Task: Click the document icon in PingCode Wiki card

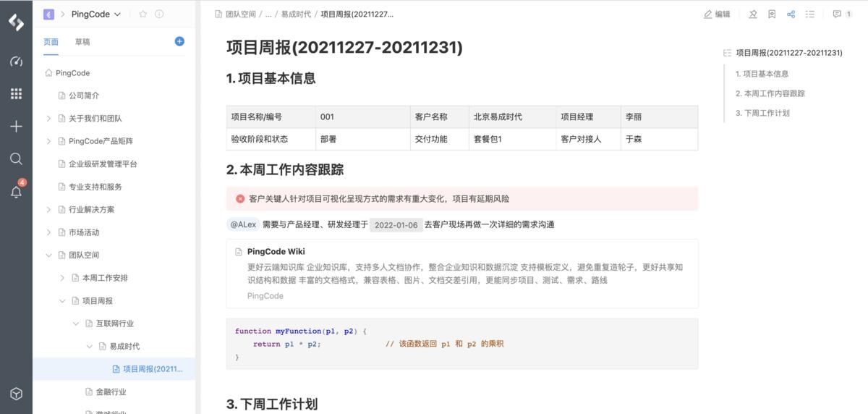Action: point(239,252)
